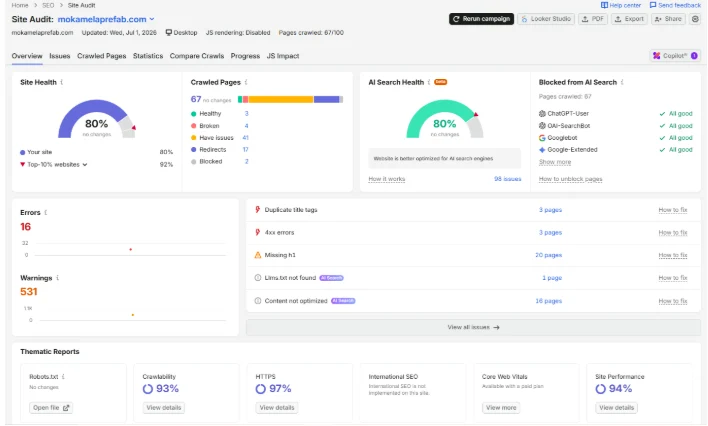The height and width of the screenshot is (426, 708).
Task: Click the Desktop device monitor icon
Action: 169,33
